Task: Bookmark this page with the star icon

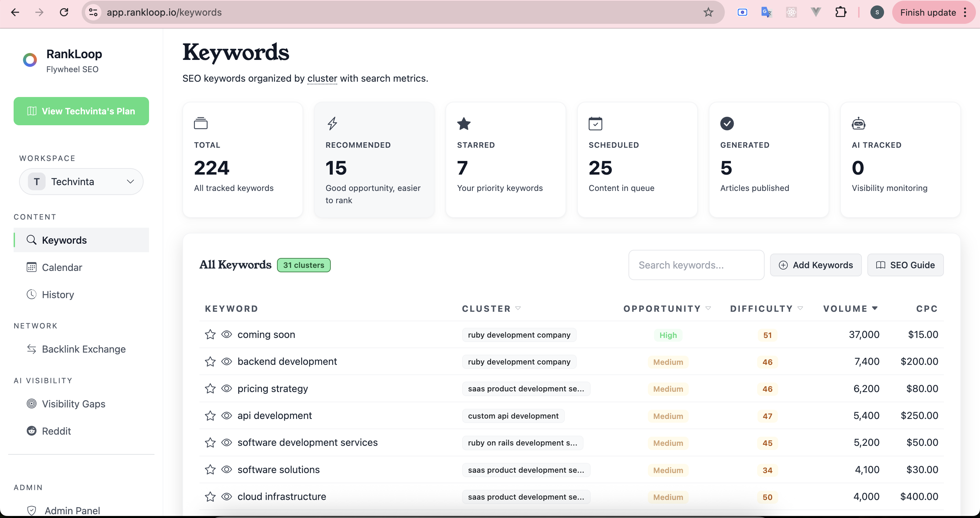Action: [x=708, y=13]
